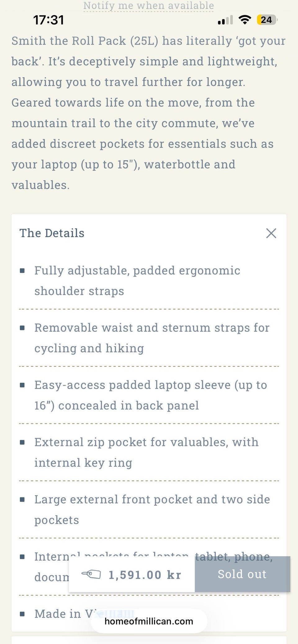The width and height of the screenshot is (298, 644).
Task: Tap the battery indicator showing 24
Action: click(266, 20)
